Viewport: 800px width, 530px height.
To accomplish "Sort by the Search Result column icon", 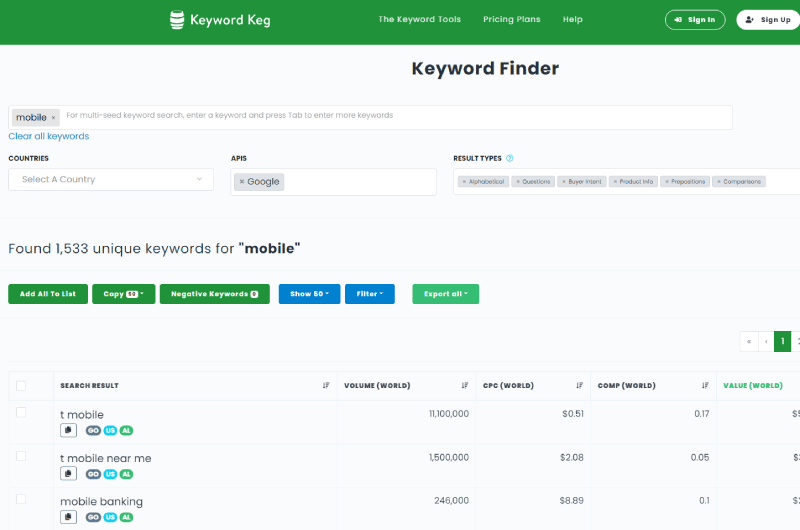I will pyautogui.click(x=326, y=386).
